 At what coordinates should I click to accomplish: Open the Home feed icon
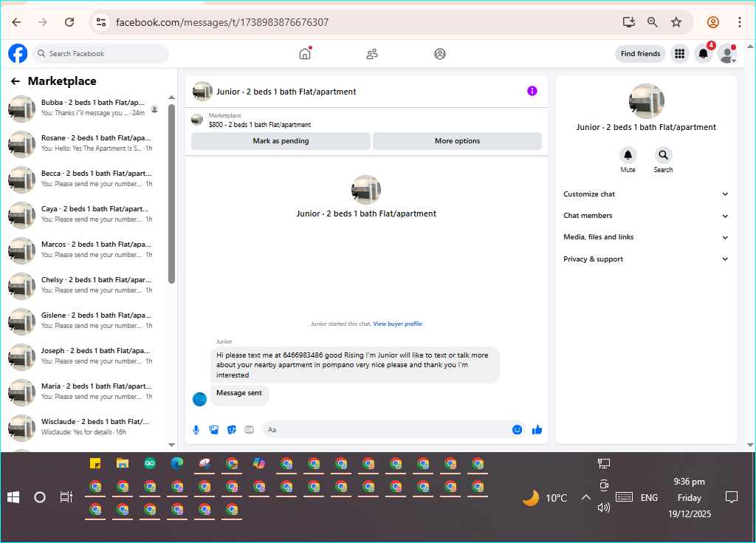(305, 54)
